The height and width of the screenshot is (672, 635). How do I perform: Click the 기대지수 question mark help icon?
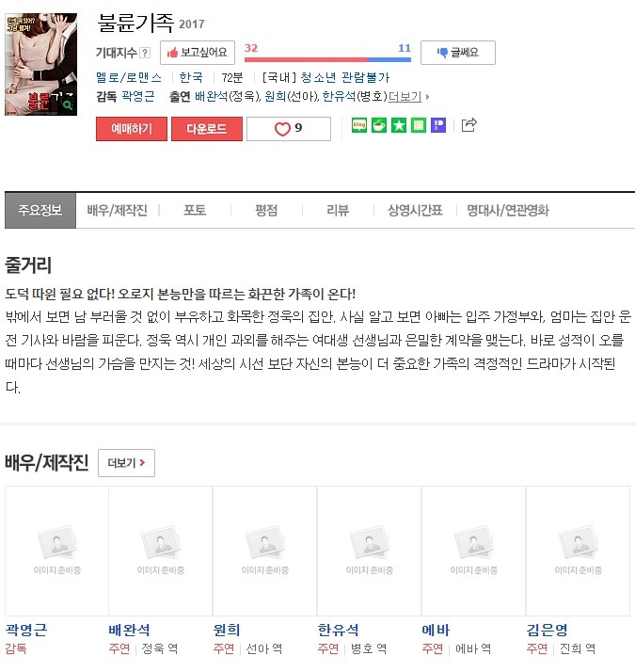pos(145,53)
